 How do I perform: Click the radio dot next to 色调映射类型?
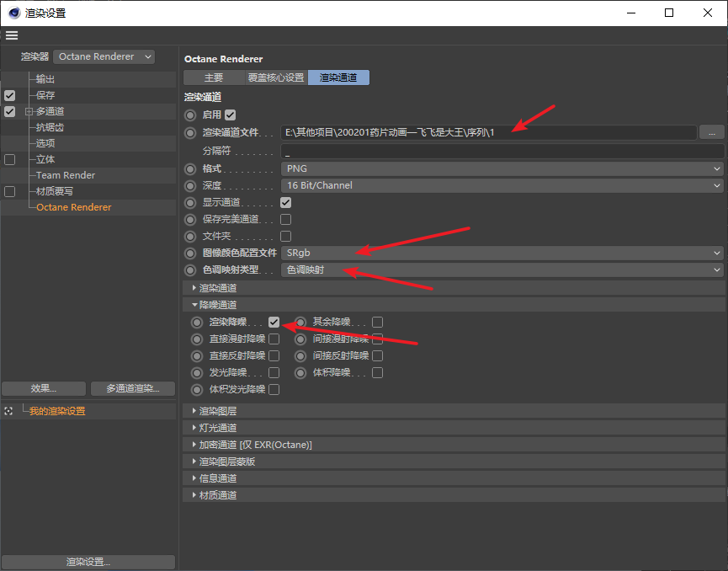190,270
